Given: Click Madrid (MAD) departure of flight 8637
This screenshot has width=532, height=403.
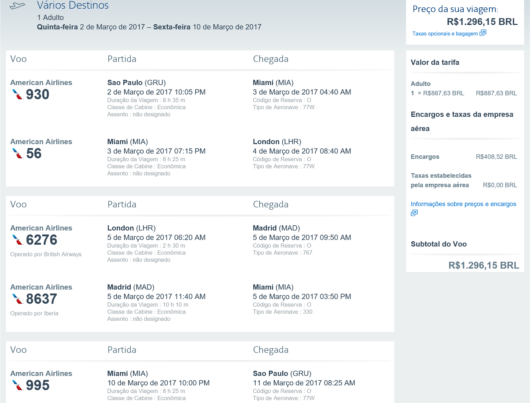Looking at the screenshot, I should [131, 287].
